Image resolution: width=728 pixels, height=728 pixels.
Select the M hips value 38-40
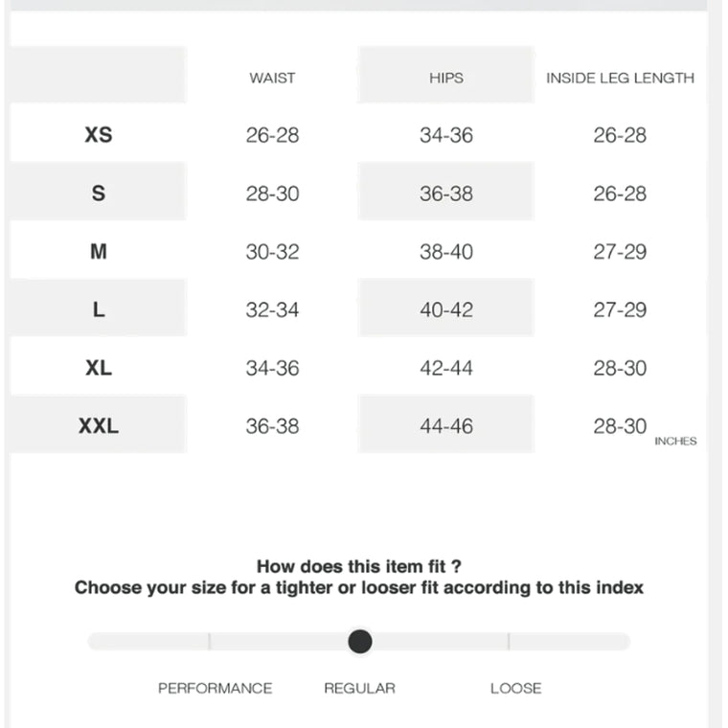click(445, 252)
